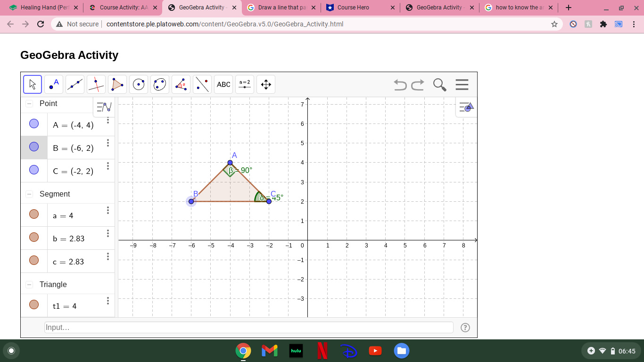
Task: Toggle visibility of triangle t1
Action: point(34,305)
